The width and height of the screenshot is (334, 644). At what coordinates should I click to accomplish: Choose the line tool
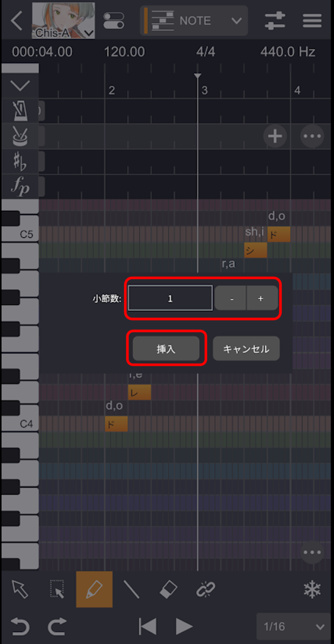(x=131, y=589)
